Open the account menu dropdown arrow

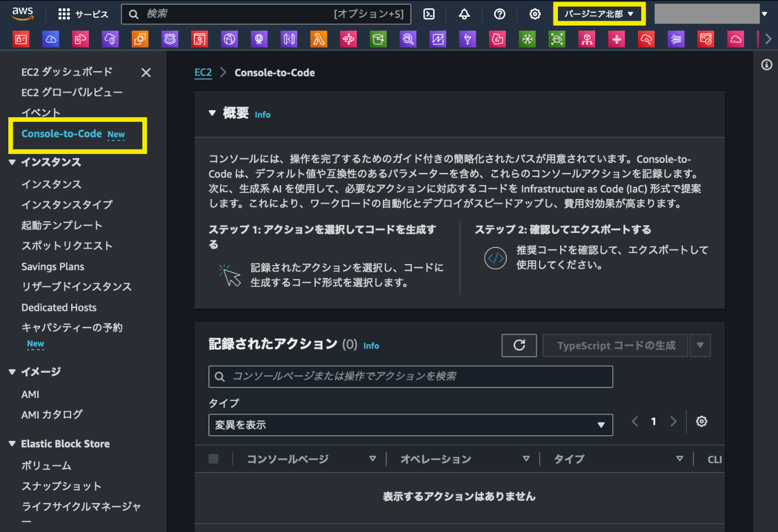click(765, 14)
